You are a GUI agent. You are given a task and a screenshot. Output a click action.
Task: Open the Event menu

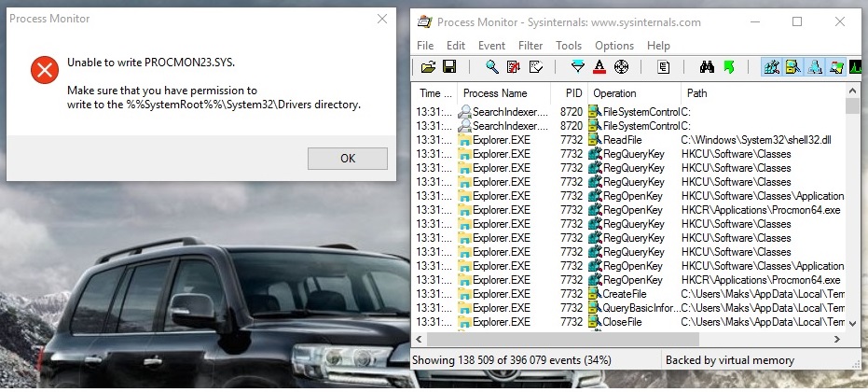click(491, 46)
